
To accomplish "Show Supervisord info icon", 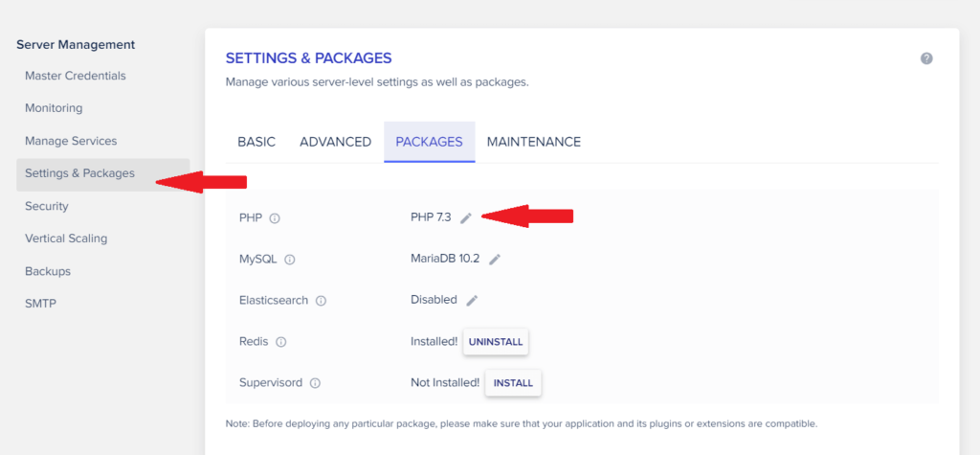I will tap(315, 383).
